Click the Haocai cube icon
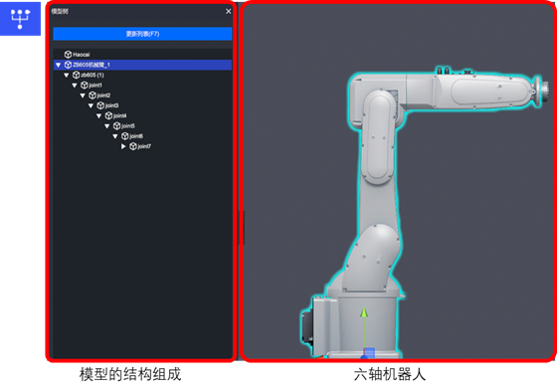 pyautogui.click(x=68, y=55)
